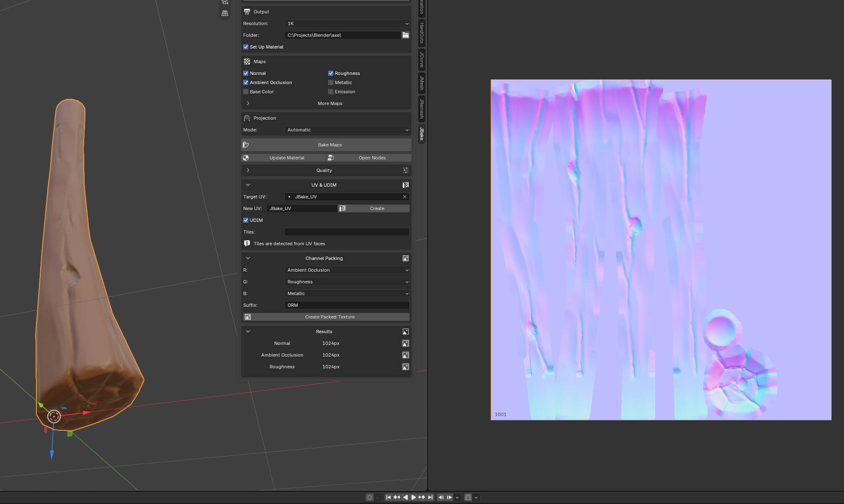Click the quality presets icon in Quality row
Viewport: 844px width, 504px height.
[x=405, y=170]
